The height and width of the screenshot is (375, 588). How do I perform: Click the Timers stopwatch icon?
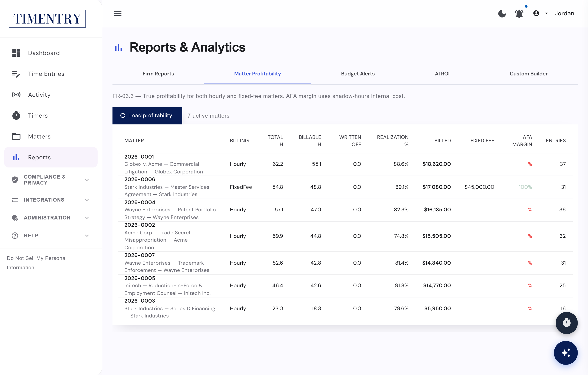16,115
